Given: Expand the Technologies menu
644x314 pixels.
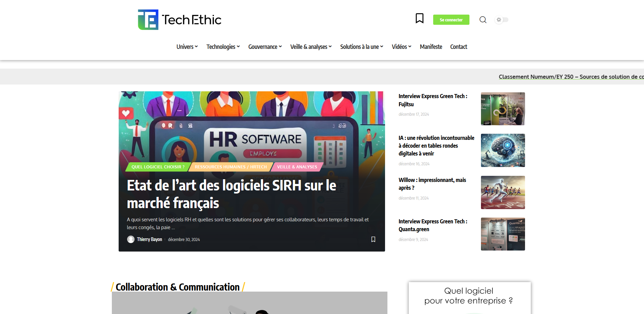Looking at the screenshot, I should tap(223, 47).
